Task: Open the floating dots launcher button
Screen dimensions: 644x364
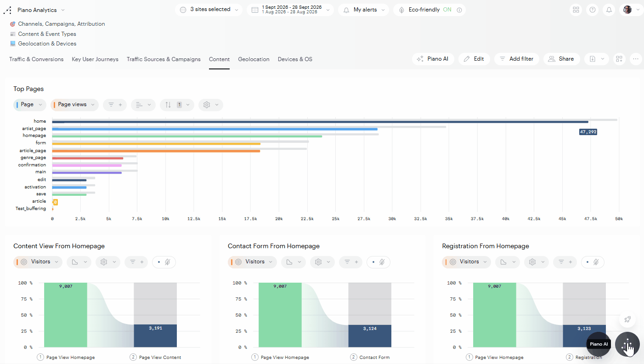Action: tap(627, 344)
